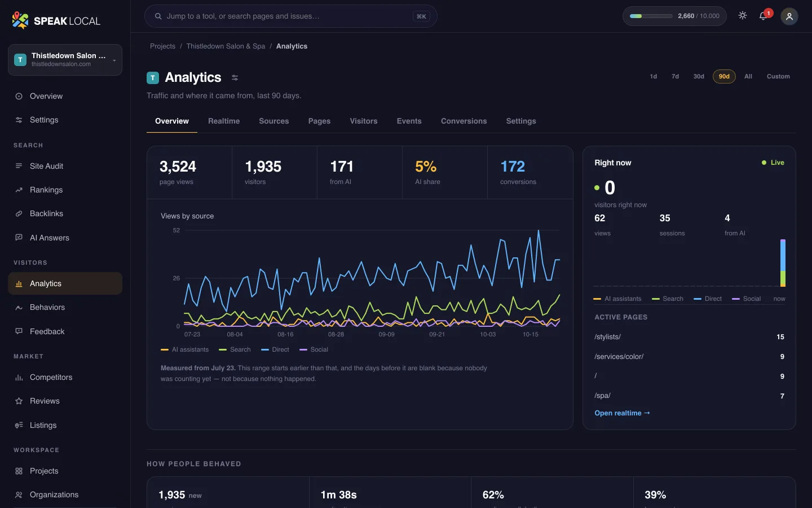Expand the Thistledown Salon project switcher
This screenshot has width=812, height=508.
pos(65,60)
